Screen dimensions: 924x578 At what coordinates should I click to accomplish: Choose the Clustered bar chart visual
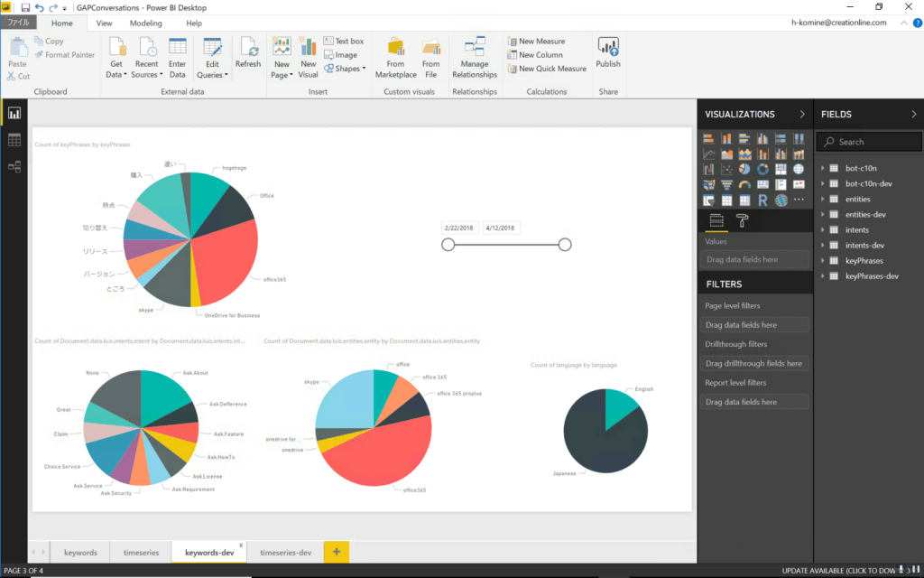pos(744,138)
